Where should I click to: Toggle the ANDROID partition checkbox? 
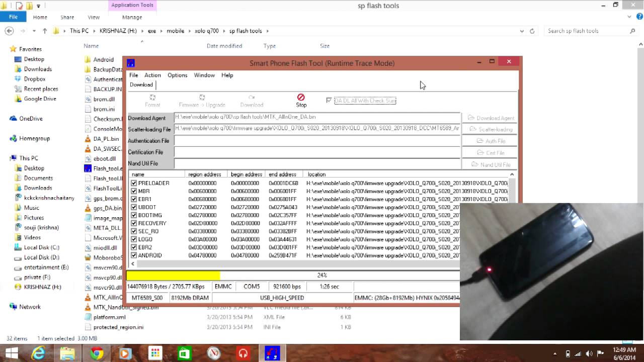(x=134, y=255)
